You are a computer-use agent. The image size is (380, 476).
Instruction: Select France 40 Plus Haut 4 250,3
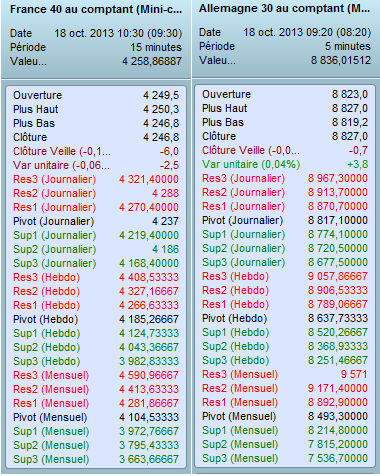click(96, 109)
